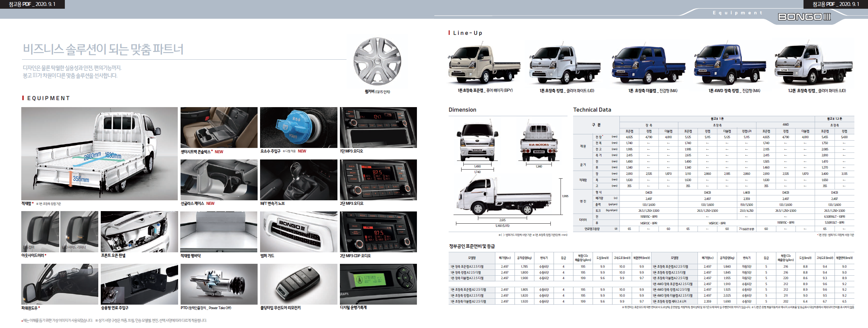Open the front open panel (프론트 오픈 판넬) photo
Image resolution: width=868 pixels, height=328 pixels.
139,232
